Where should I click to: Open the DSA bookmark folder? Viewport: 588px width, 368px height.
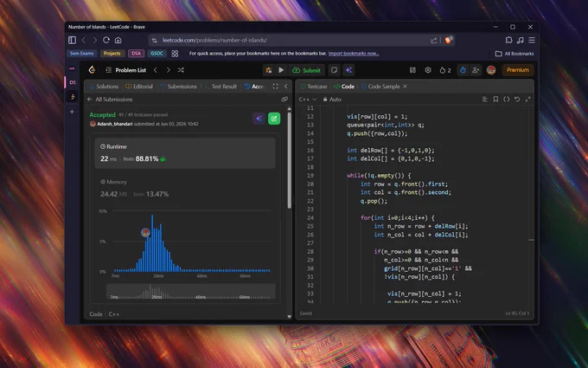pyautogui.click(x=136, y=54)
